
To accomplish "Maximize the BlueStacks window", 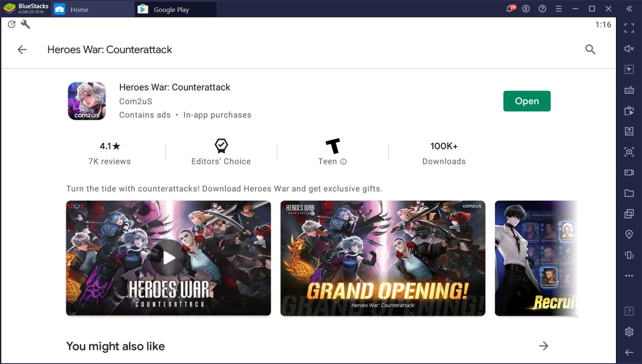I will [x=592, y=9].
